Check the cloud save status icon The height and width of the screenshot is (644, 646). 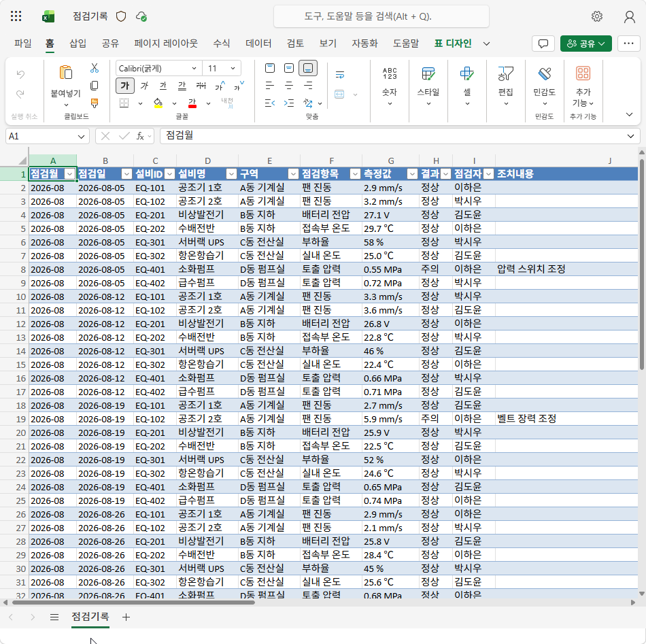click(x=141, y=16)
